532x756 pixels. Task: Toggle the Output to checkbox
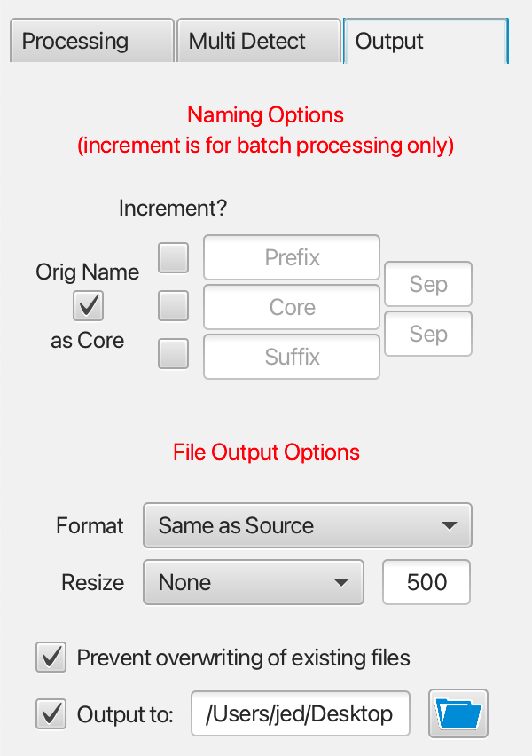pyautogui.click(x=51, y=714)
